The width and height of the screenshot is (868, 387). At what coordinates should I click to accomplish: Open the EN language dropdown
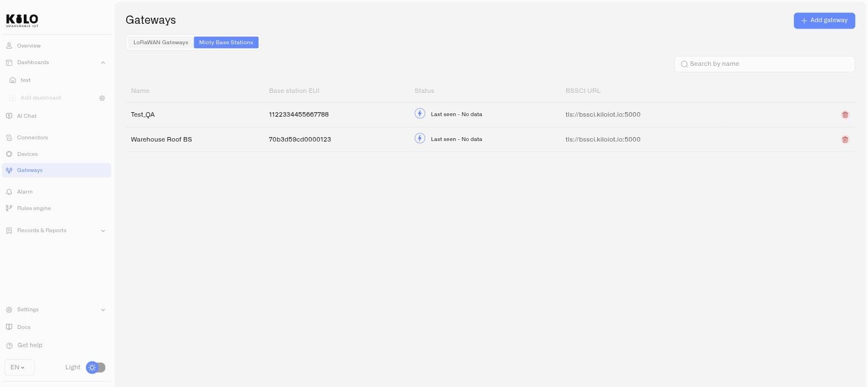click(19, 367)
